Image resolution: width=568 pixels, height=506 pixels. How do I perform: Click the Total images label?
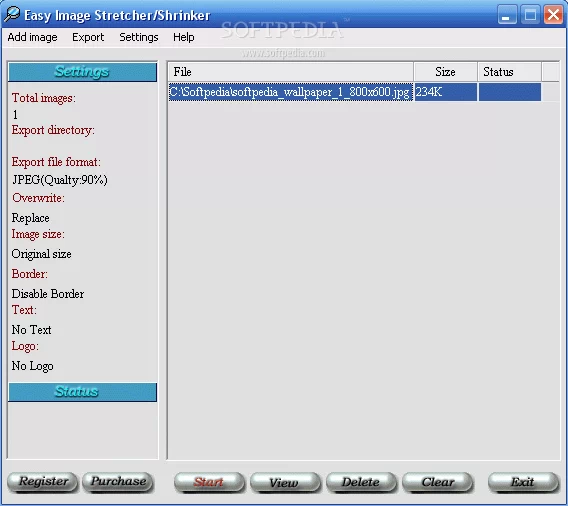(43, 98)
